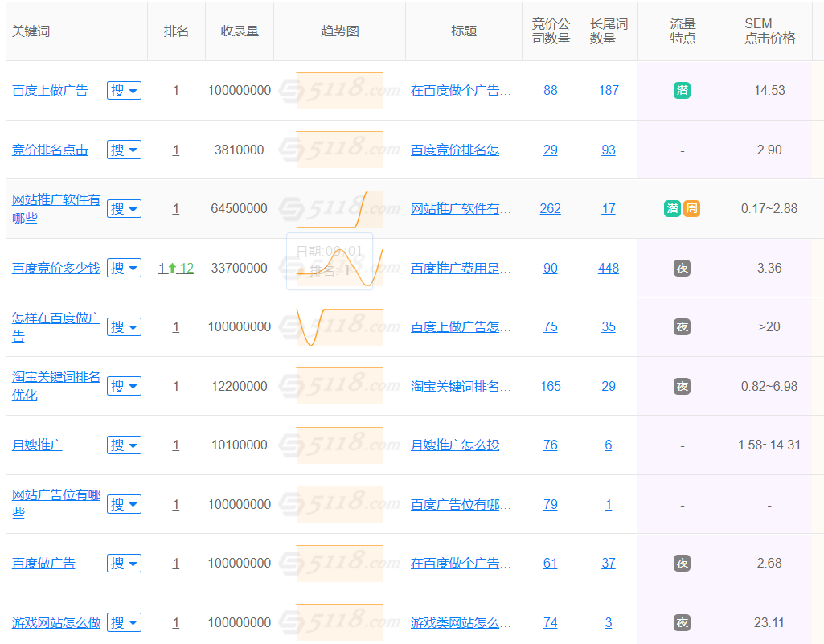Click the 夜 badge in 淘宝关键词排名优化 row
Viewport: 824px width, 644px height.
coord(682,387)
